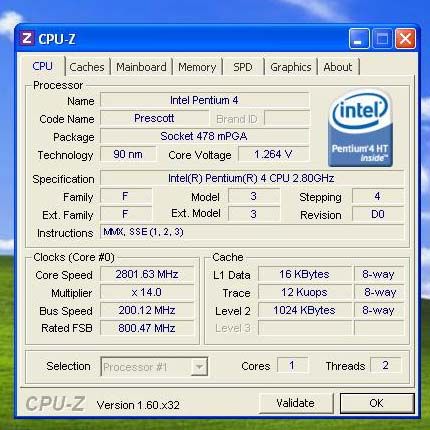Screen dimensions: 430x430
Task: Click the Core Speed 2801.63 MHz value
Action: 147,274
